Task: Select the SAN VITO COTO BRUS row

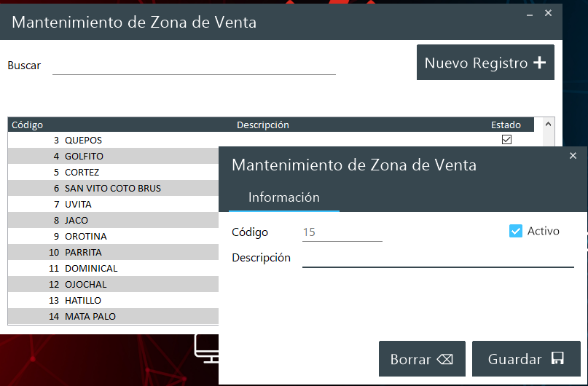Action: pos(112,188)
